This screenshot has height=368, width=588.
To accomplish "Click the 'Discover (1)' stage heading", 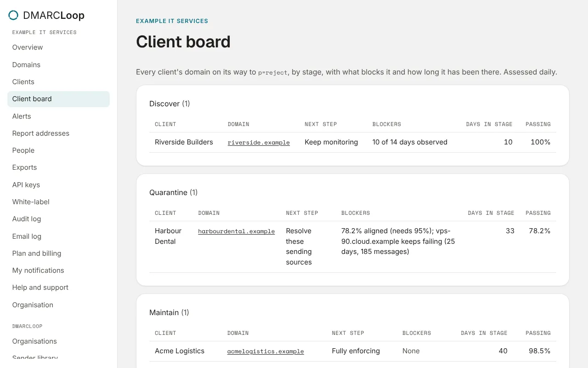I will pos(170,104).
